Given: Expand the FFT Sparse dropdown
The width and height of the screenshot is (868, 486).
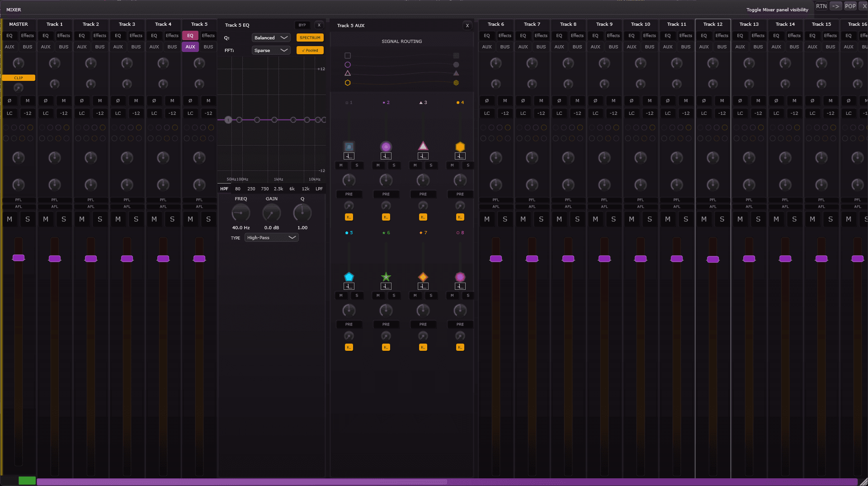Looking at the screenshot, I should [271, 50].
